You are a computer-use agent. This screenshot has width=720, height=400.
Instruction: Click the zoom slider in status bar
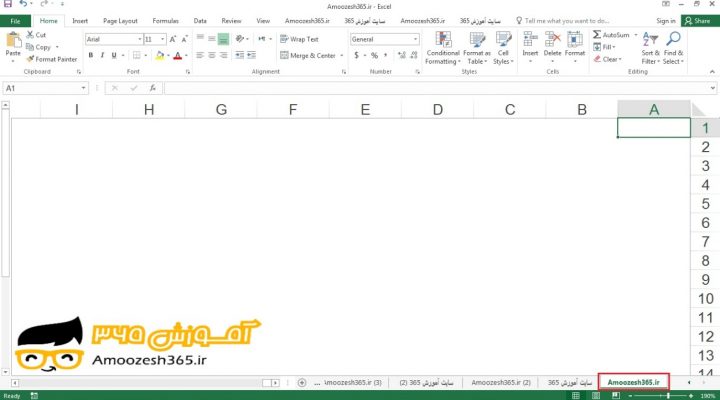(661, 395)
